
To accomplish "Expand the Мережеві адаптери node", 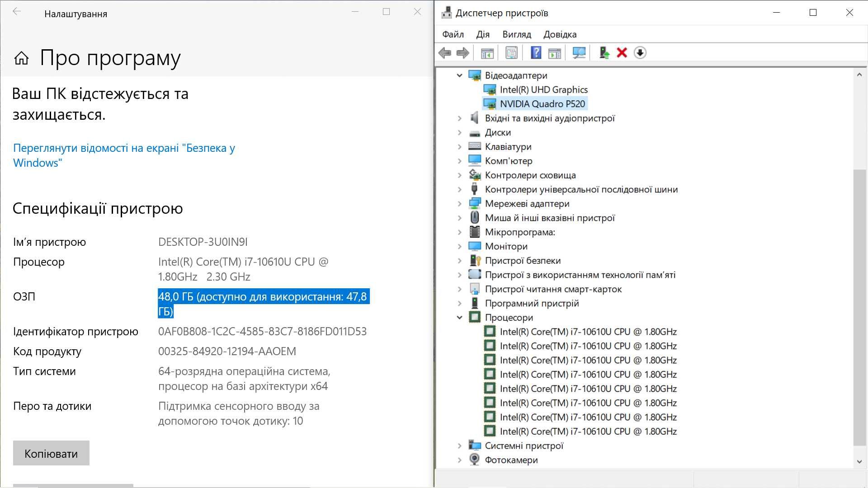I will coord(459,204).
